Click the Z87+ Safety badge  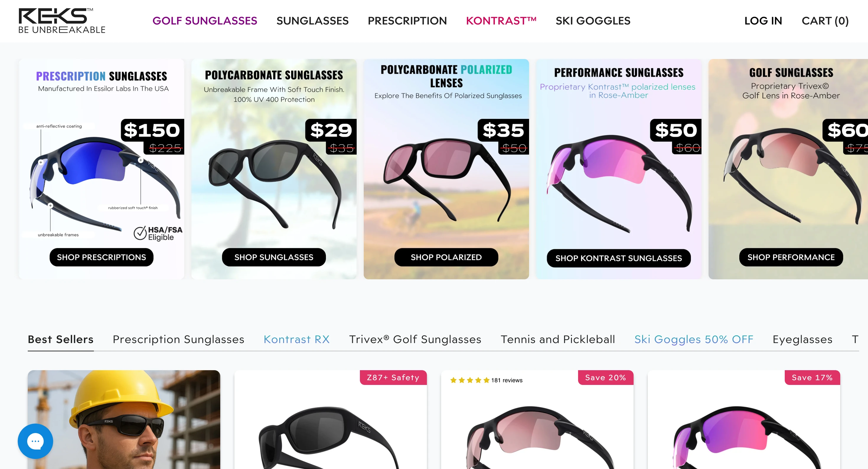pyautogui.click(x=393, y=378)
